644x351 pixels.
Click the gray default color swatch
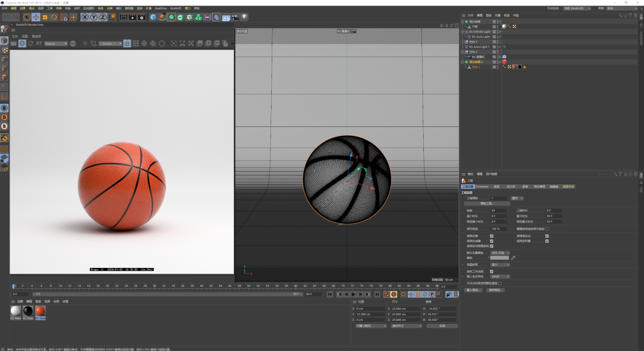coord(499,258)
